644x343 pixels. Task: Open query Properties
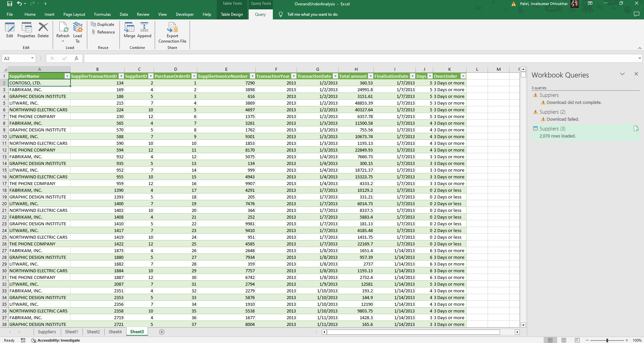(26, 30)
